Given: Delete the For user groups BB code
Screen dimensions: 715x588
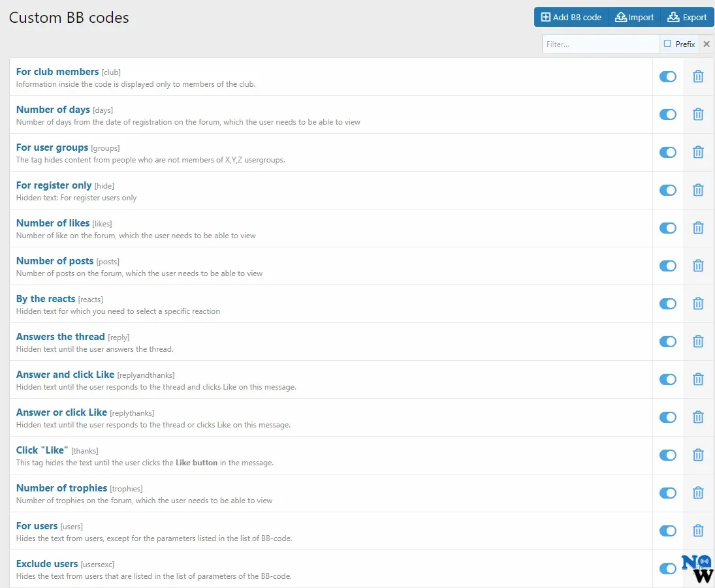Looking at the screenshot, I should pyautogui.click(x=698, y=152).
